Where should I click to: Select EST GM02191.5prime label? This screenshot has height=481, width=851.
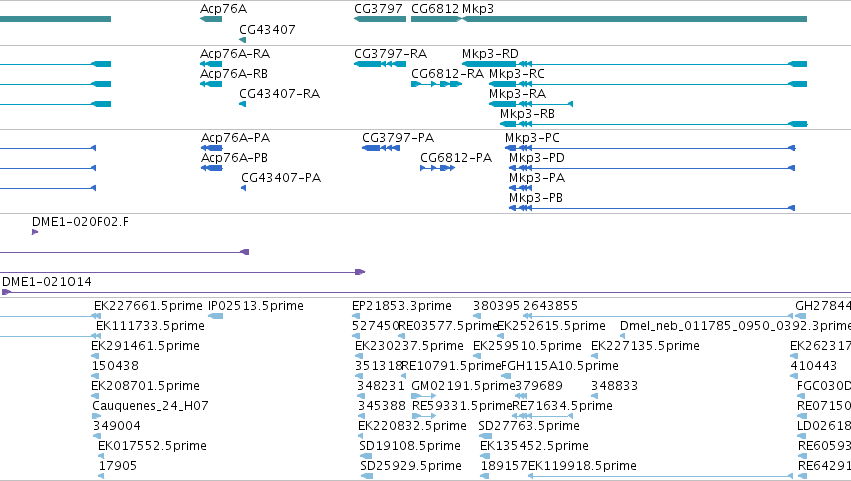pyautogui.click(x=463, y=387)
